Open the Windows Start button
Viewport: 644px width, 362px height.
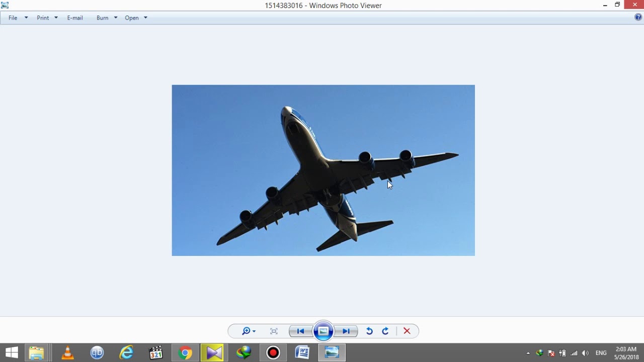pyautogui.click(x=12, y=353)
